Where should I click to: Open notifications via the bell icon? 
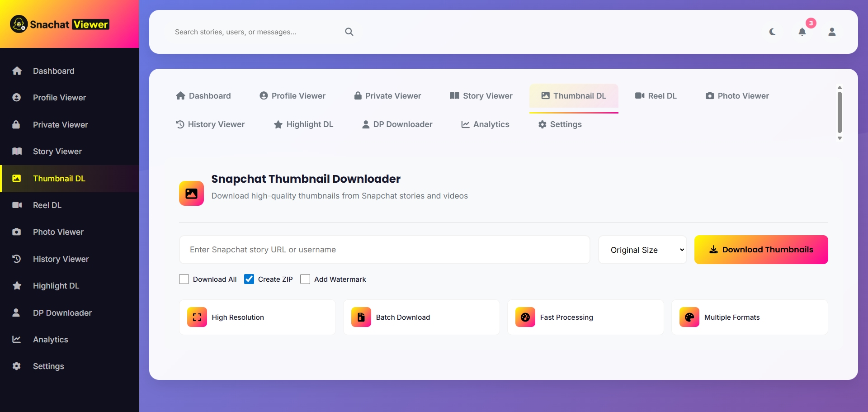tap(803, 32)
